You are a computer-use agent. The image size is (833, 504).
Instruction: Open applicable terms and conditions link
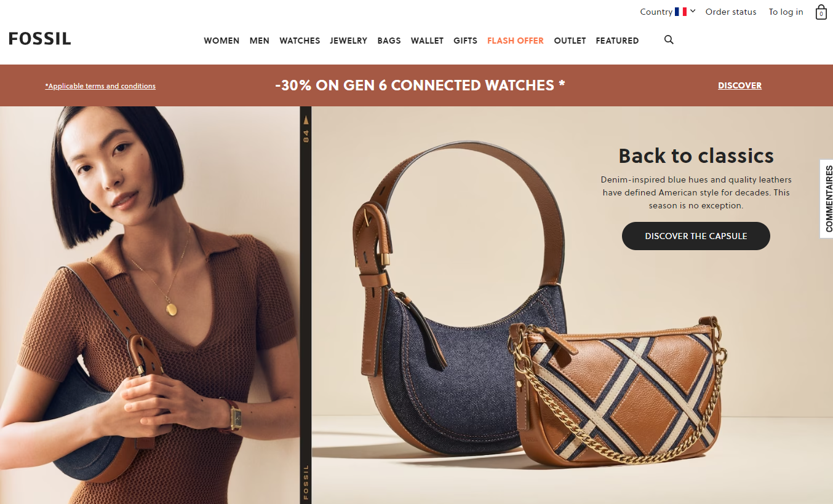coord(100,86)
